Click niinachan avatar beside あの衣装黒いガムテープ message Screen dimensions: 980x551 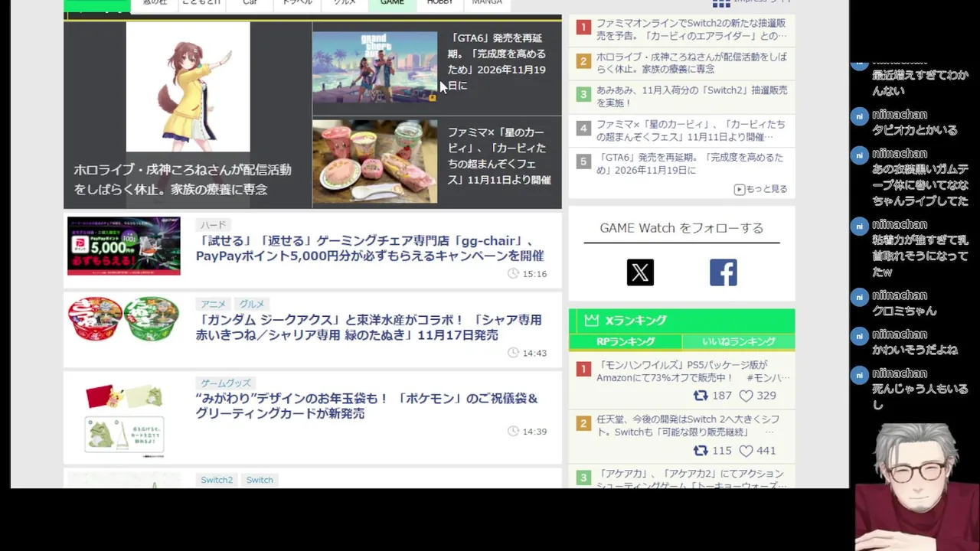click(860, 155)
